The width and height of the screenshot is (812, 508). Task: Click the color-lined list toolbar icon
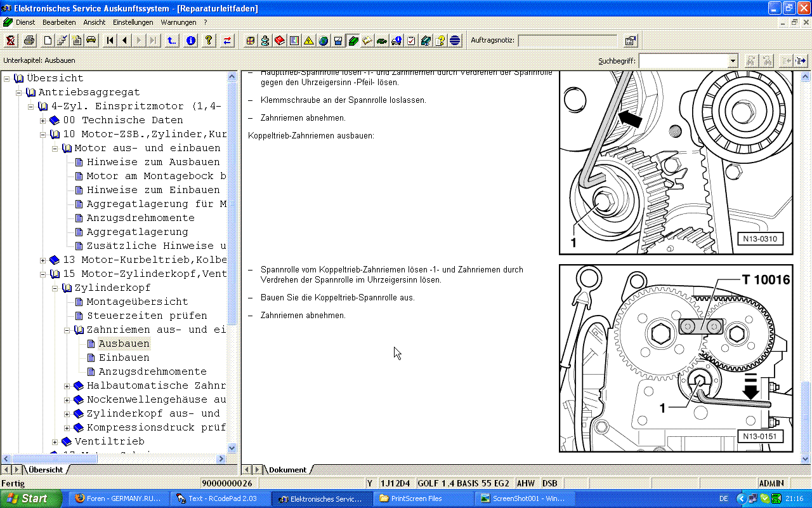click(x=294, y=41)
